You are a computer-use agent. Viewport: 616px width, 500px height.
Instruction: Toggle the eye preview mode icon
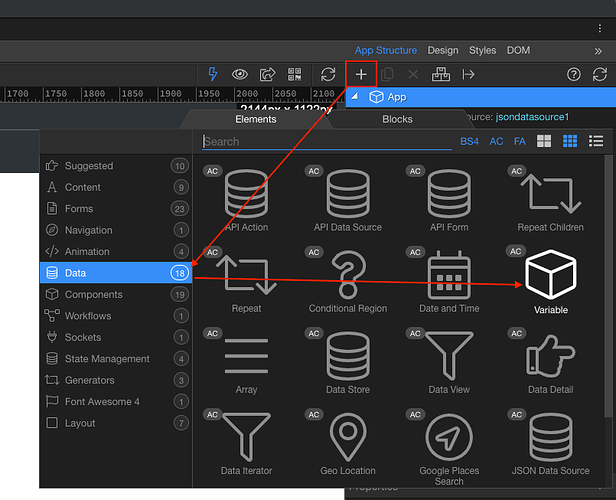click(x=240, y=74)
